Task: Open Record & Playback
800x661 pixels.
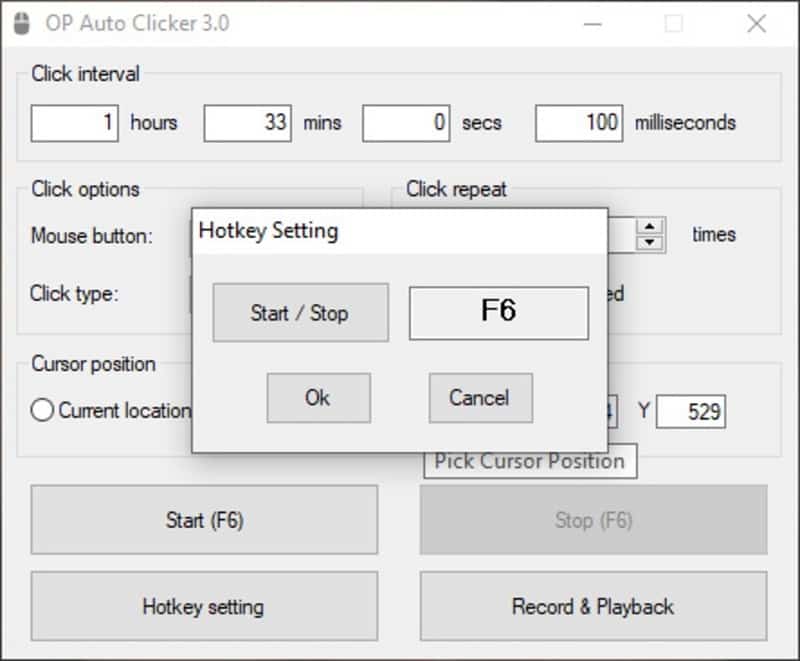Action: [593, 606]
